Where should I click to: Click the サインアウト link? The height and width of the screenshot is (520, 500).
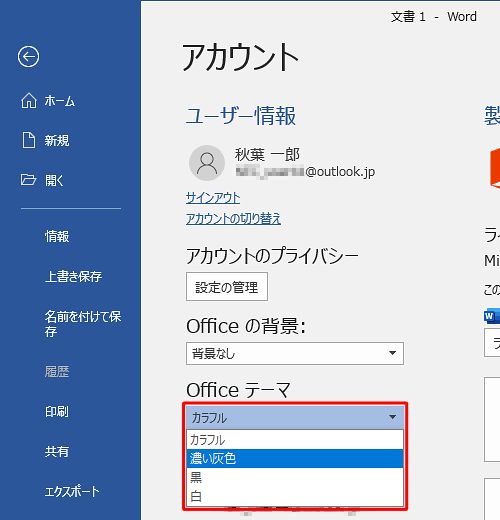coord(213,198)
